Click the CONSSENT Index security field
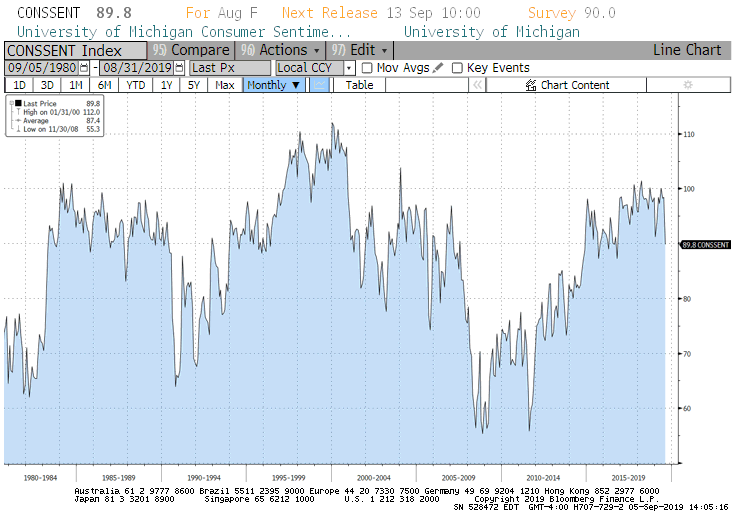The height and width of the screenshot is (530, 736). (x=75, y=50)
